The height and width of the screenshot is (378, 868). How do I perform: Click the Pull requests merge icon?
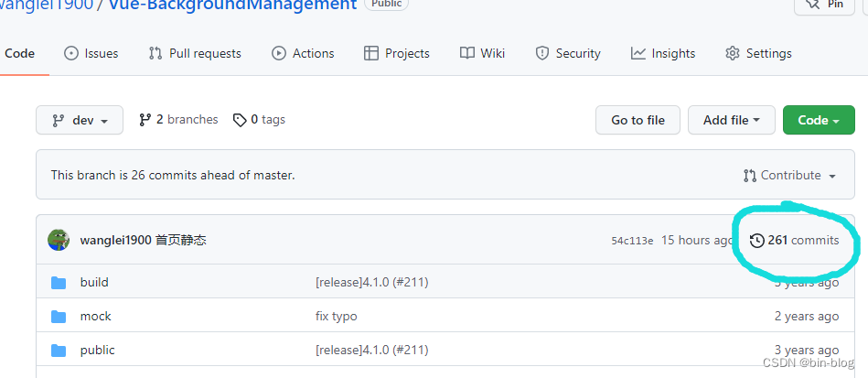click(155, 54)
